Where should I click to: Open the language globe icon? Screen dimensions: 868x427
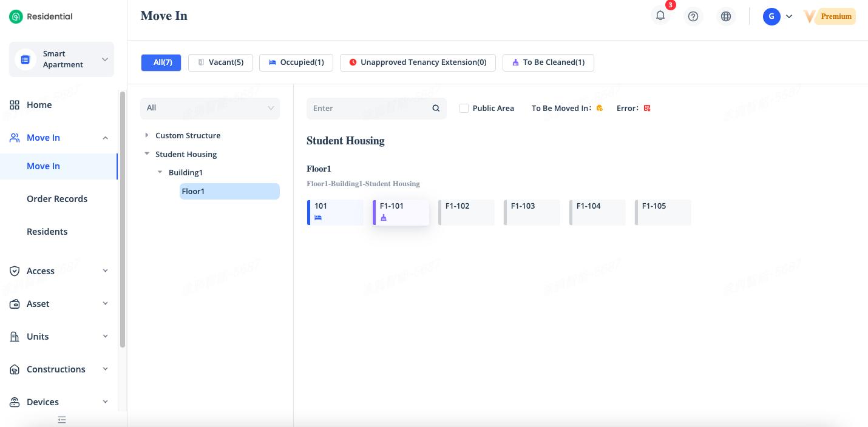pyautogui.click(x=726, y=16)
